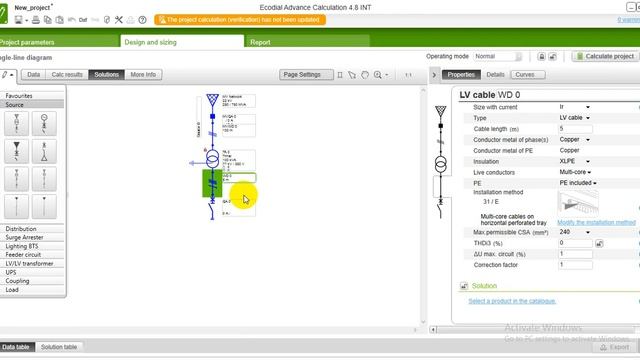This screenshot has height=360, width=640.
Task: Open the Max permissible CSA 240 dropdown
Action: pyautogui.click(x=588, y=232)
